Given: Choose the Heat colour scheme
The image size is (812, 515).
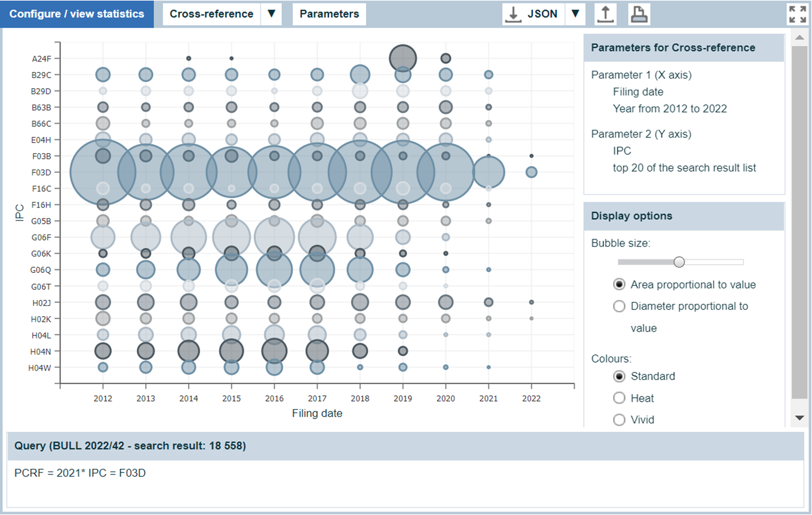Looking at the screenshot, I should tap(619, 398).
